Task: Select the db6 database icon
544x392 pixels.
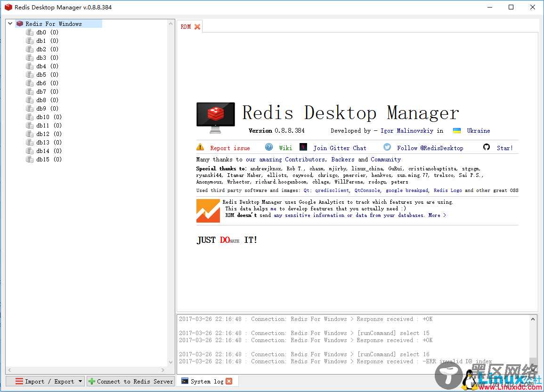Action: [x=30, y=83]
